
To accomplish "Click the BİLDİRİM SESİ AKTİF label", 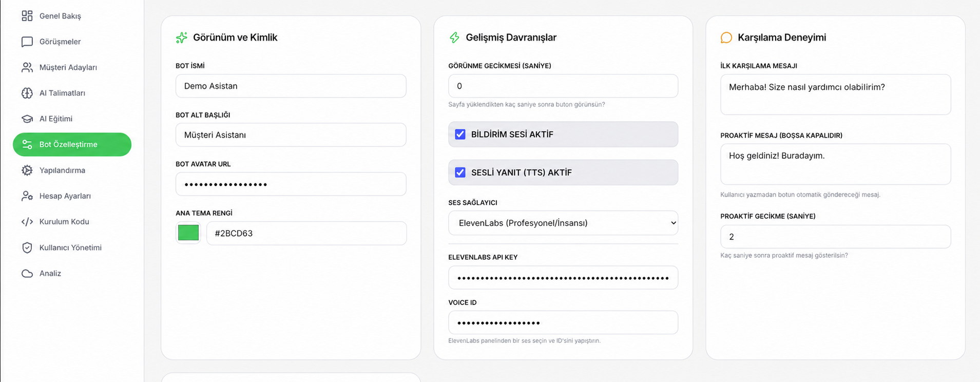I will [512, 135].
